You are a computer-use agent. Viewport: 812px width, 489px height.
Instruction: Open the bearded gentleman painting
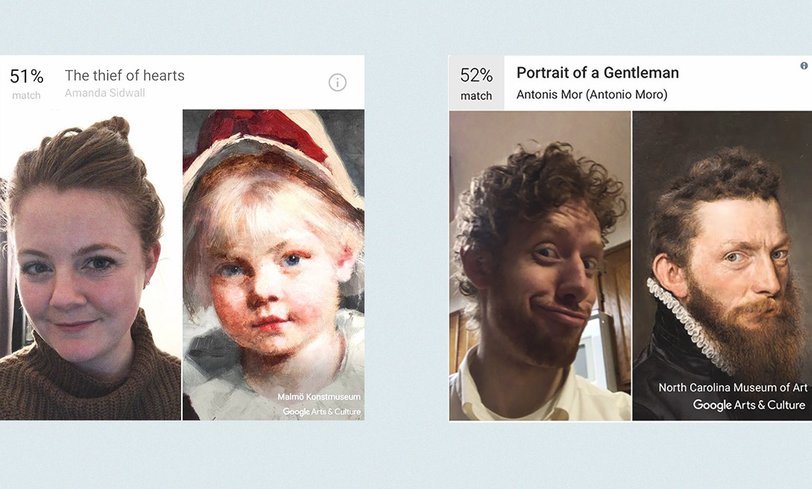coord(722,250)
